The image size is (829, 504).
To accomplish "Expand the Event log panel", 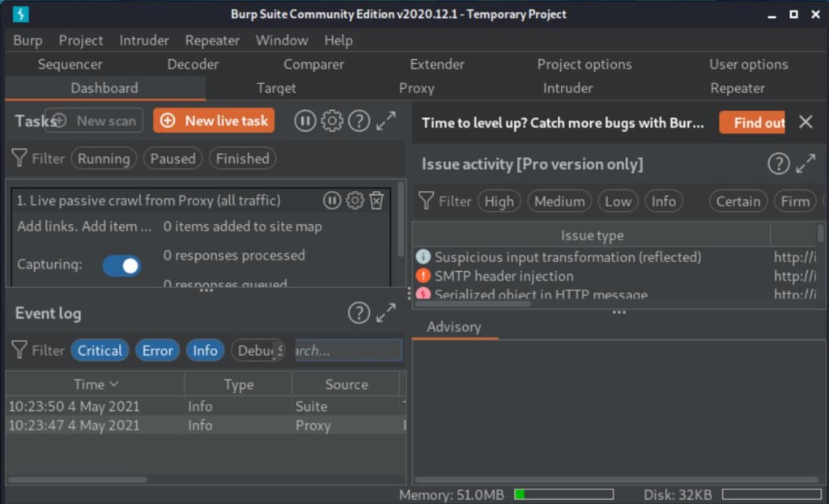I will pyautogui.click(x=386, y=313).
